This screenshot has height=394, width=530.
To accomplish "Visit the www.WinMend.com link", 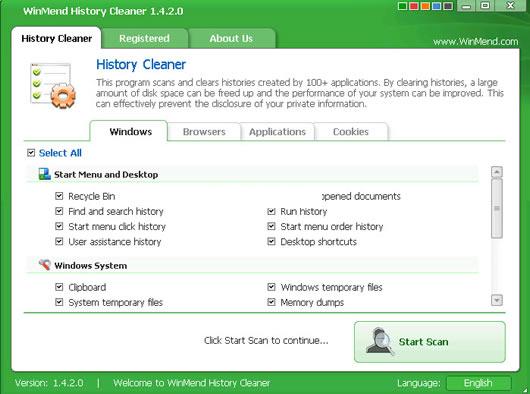I will tap(475, 42).
